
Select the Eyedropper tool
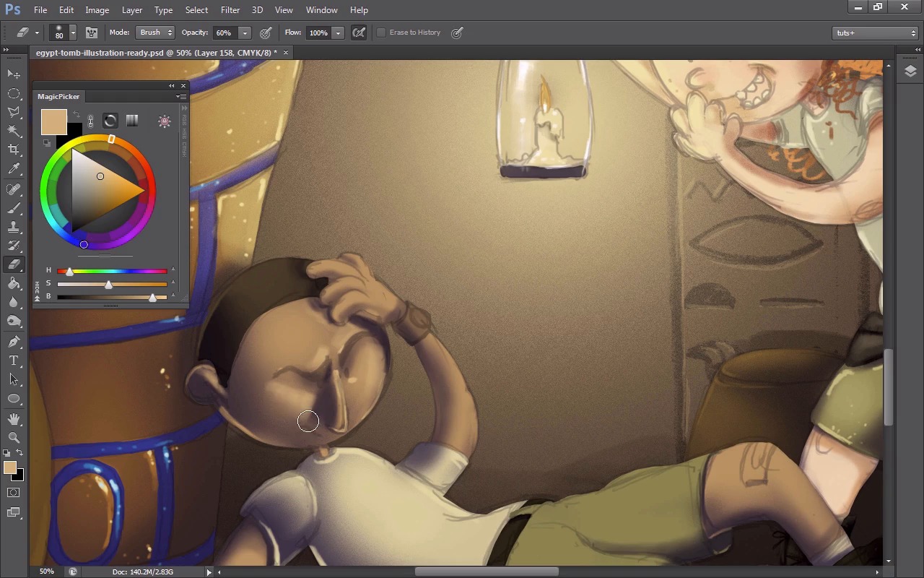[x=14, y=169]
